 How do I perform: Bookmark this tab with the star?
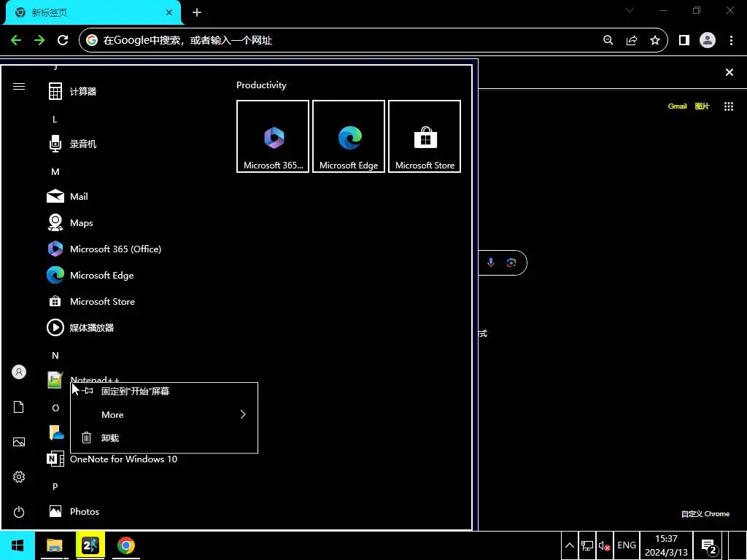(x=655, y=41)
